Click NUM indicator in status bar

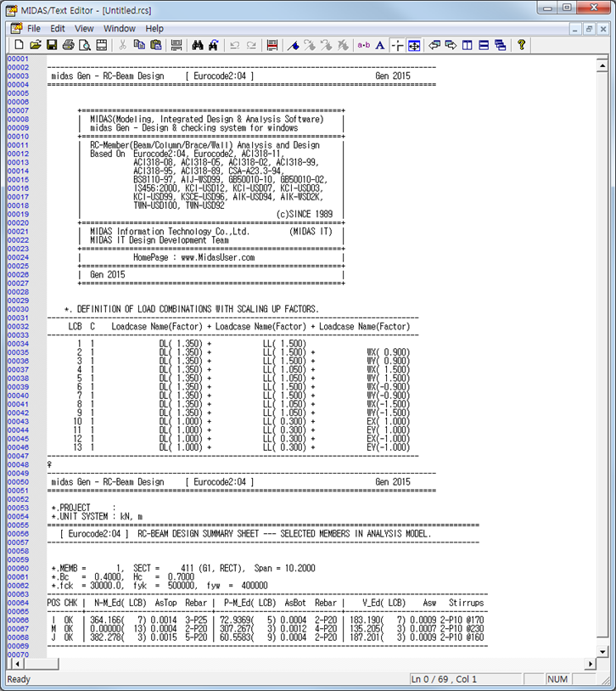point(557,679)
